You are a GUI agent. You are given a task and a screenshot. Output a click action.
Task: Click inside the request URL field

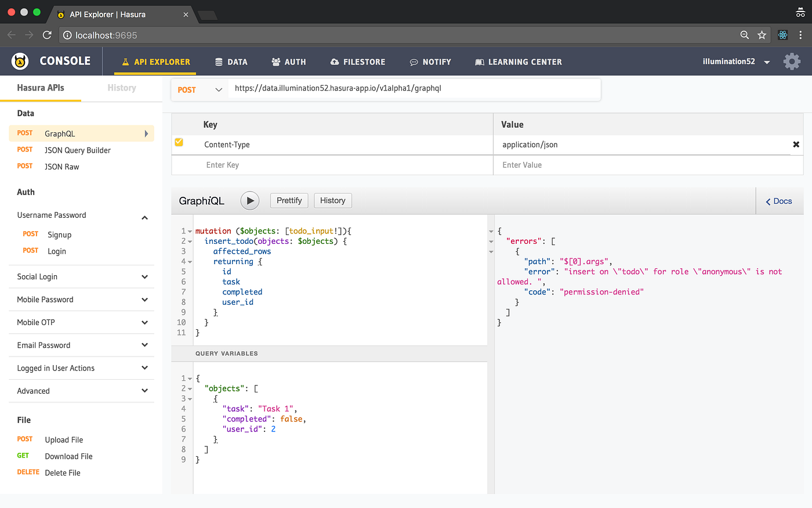406,89
